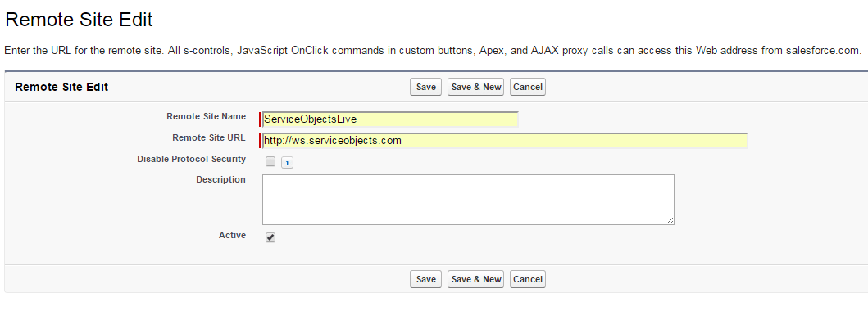Click the Remote Site URL label
868x311 pixels.
[209, 137]
